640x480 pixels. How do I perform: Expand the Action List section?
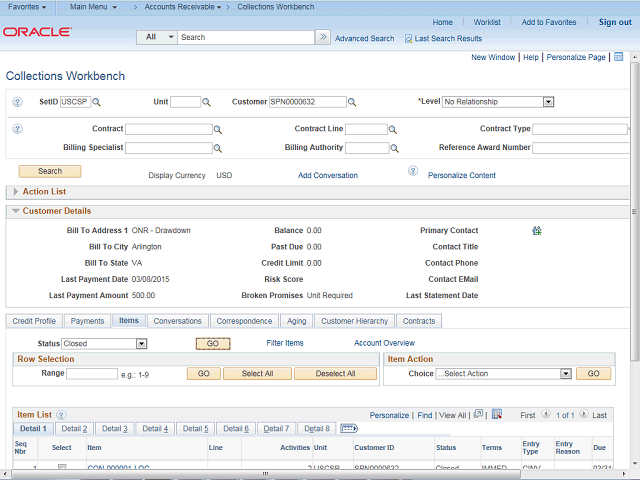pos(15,191)
